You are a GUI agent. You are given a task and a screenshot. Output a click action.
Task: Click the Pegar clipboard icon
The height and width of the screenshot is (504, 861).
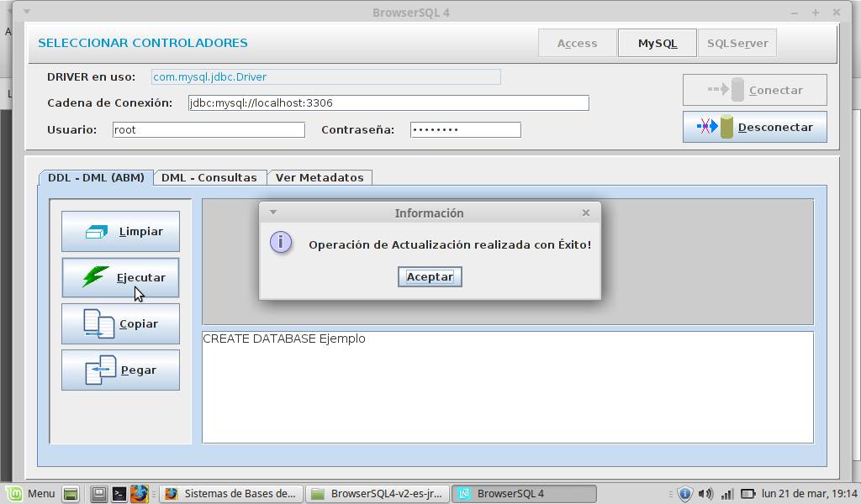pyautogui.click(x=100, y=370)
